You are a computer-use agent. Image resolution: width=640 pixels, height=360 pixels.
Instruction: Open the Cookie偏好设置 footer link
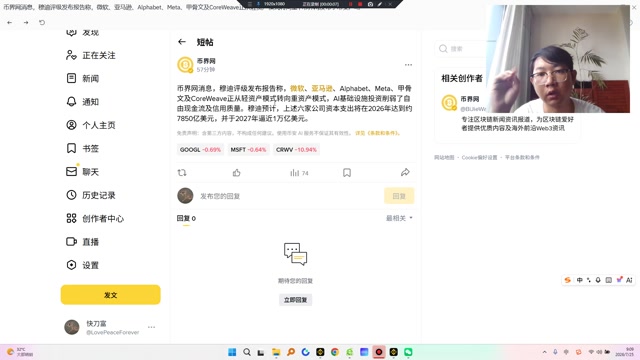pyautogui.click(x=480, y=157)
